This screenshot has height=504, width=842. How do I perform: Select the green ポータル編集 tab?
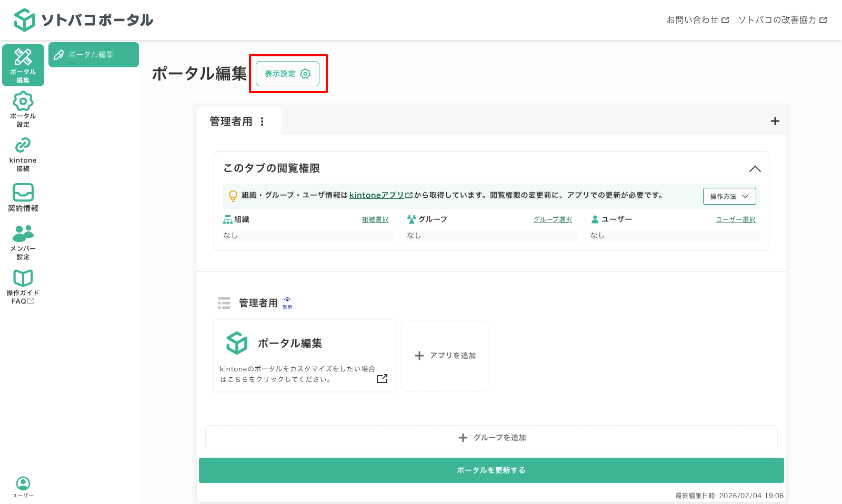tap(93, 54)
